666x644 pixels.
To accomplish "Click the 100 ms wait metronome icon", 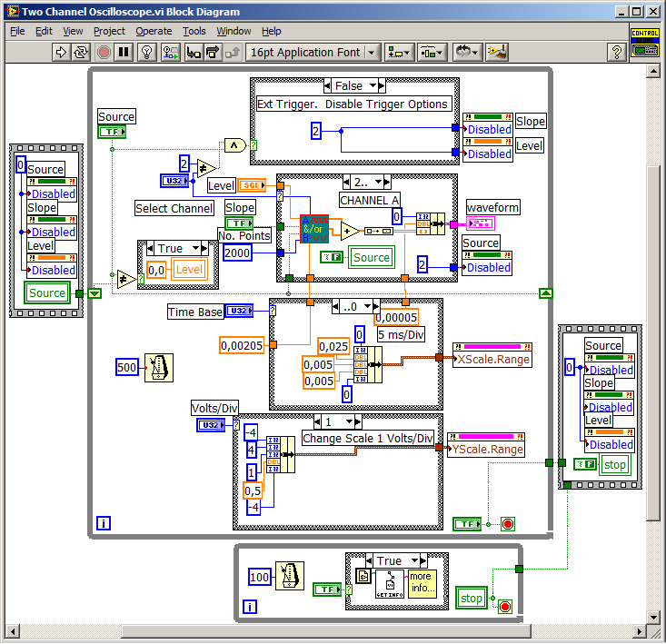I will pos(290,576).
